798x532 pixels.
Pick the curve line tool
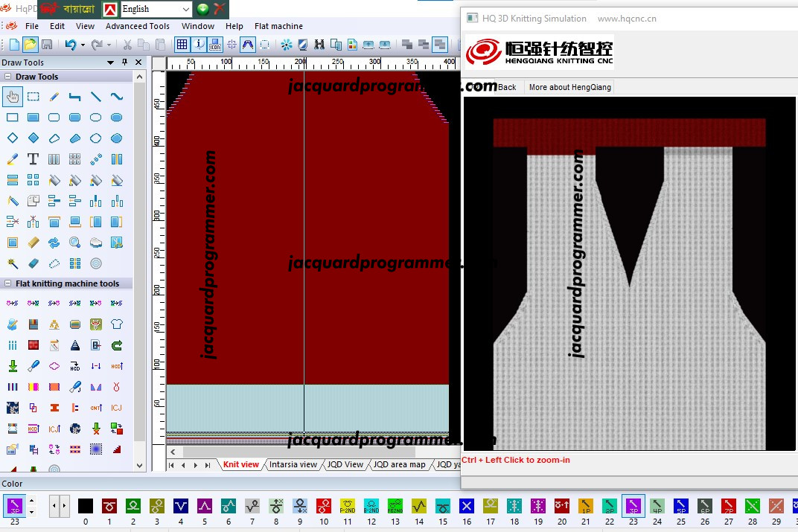[x=117, y=97]
